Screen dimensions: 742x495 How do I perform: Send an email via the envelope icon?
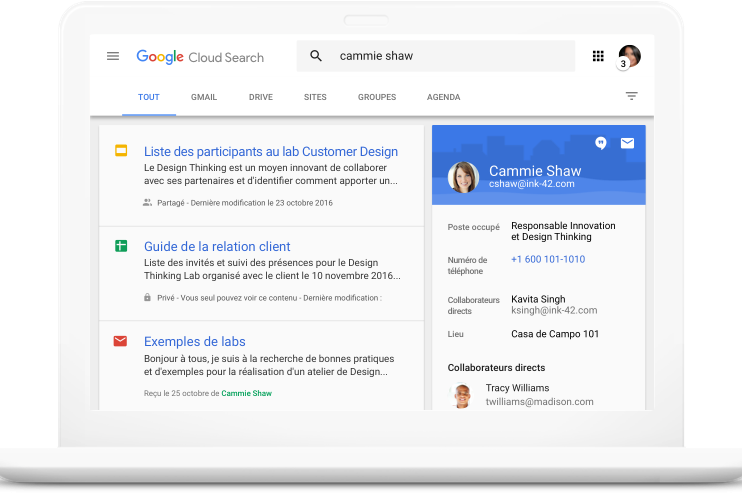point(627,143)
